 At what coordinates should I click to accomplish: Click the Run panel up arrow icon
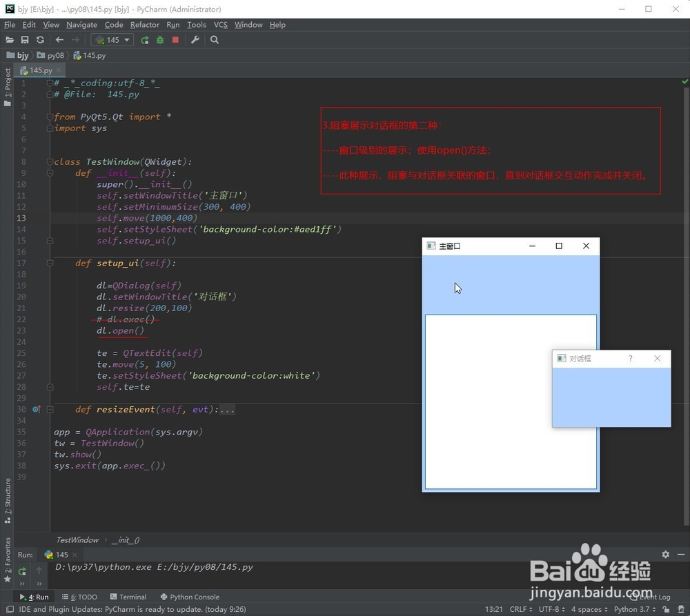pyautogui.click(x=39, y=570)
